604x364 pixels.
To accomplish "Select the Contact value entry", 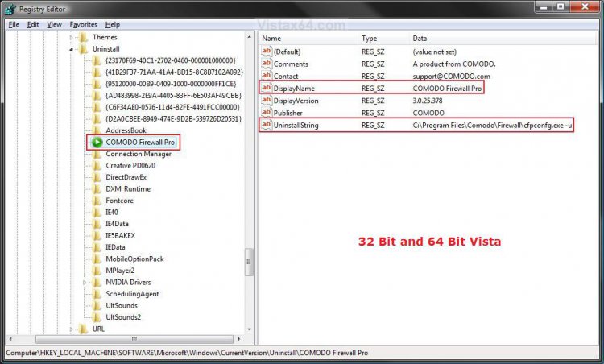I will tap(287, 76).
